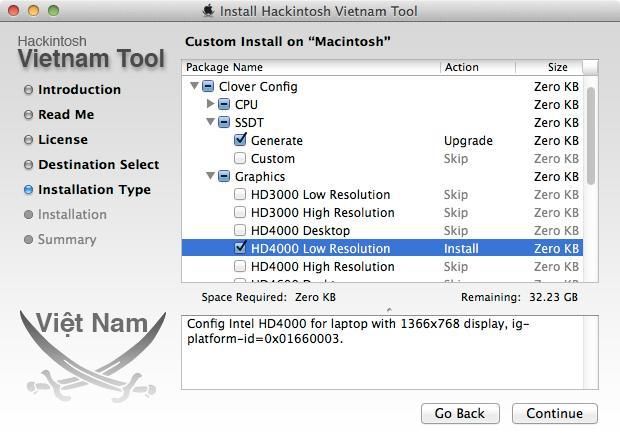620x440 pixels.
Task: Click the gray bullet beside Summary
Action: tap(28, 240)
